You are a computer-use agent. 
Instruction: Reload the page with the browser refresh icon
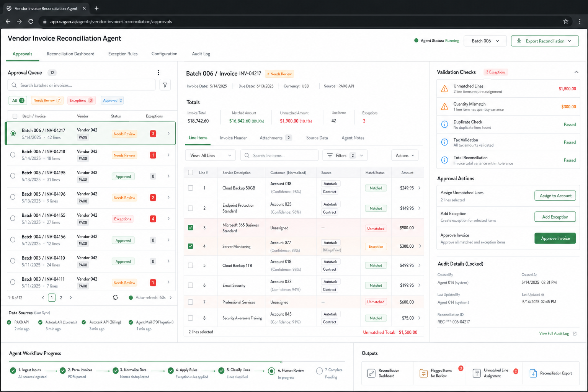pyautogui.click(x=31, y=21)
